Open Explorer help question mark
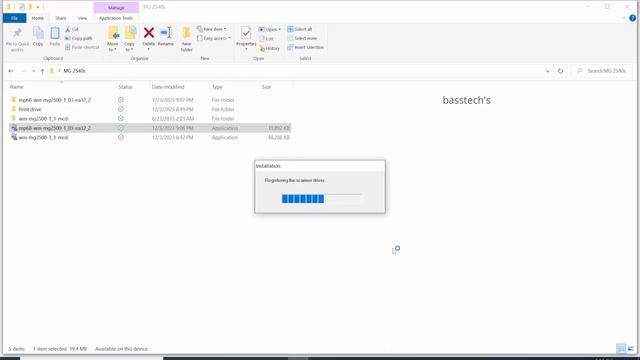This screenshot has height=360, width=640. tap(632, 18)
